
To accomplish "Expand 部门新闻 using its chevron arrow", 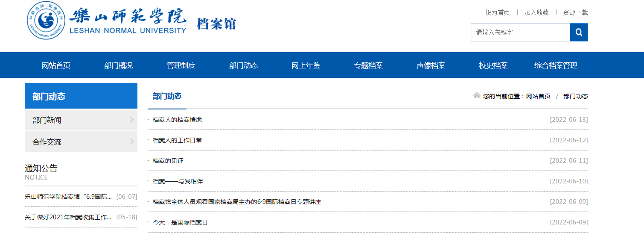I will (x=132, y=120).
